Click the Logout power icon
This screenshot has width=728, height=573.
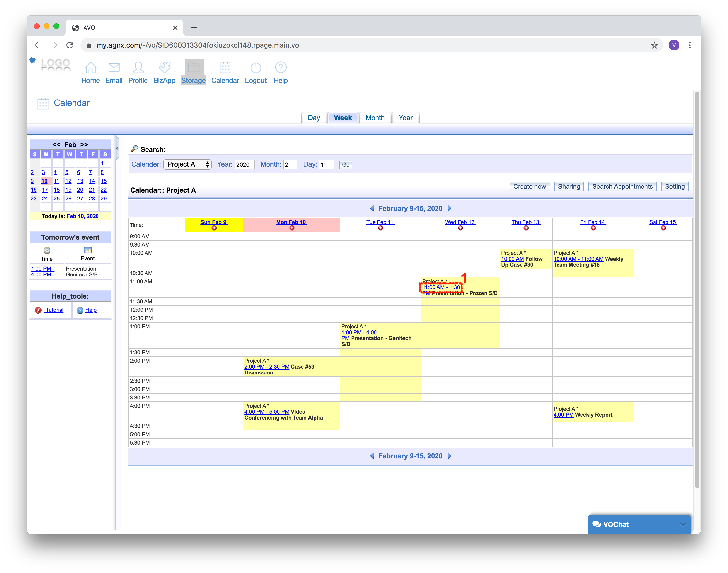[x=255, y=68]
